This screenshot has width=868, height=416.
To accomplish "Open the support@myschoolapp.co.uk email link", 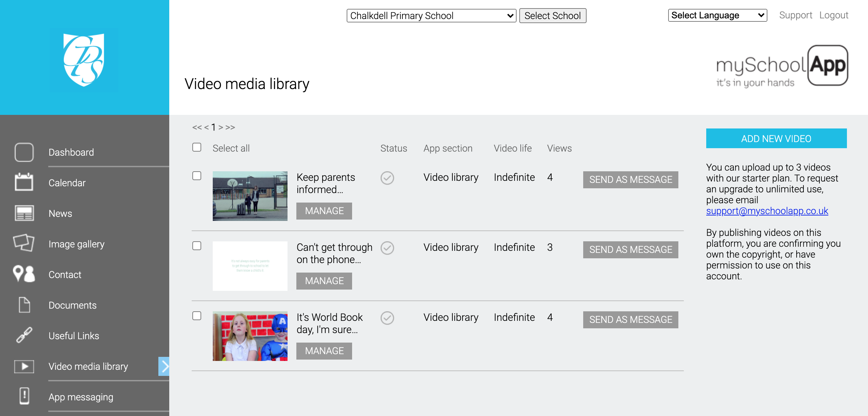I will (767, 211).
